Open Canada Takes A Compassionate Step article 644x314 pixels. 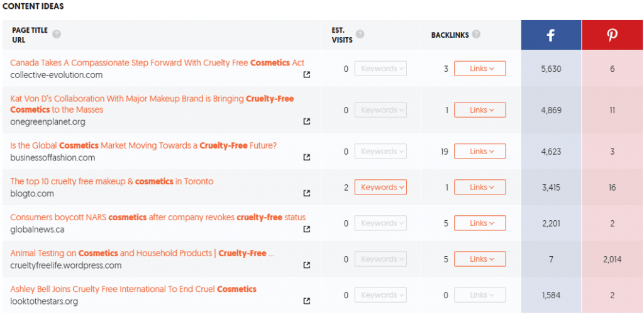click(157, 62)
